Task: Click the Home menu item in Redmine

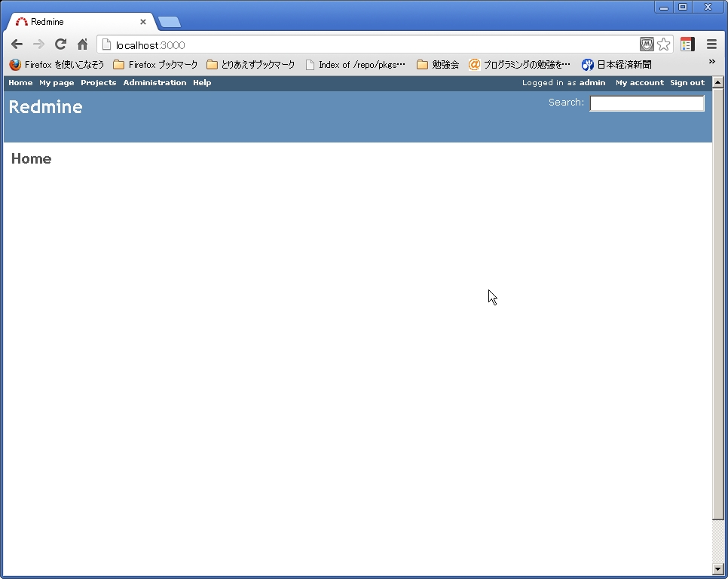Action: click(x=20, y=83)
